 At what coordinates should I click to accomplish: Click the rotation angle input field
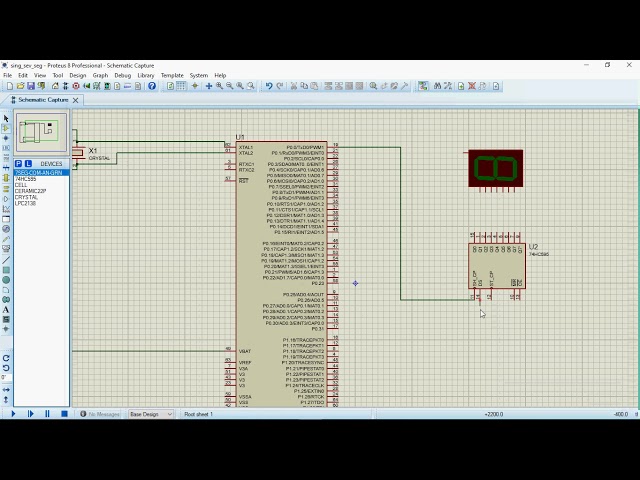click(x=6, y=378)
